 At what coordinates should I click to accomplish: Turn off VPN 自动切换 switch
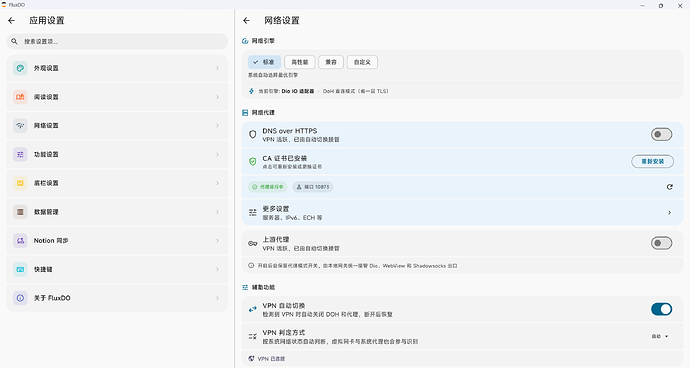[661, 309]
